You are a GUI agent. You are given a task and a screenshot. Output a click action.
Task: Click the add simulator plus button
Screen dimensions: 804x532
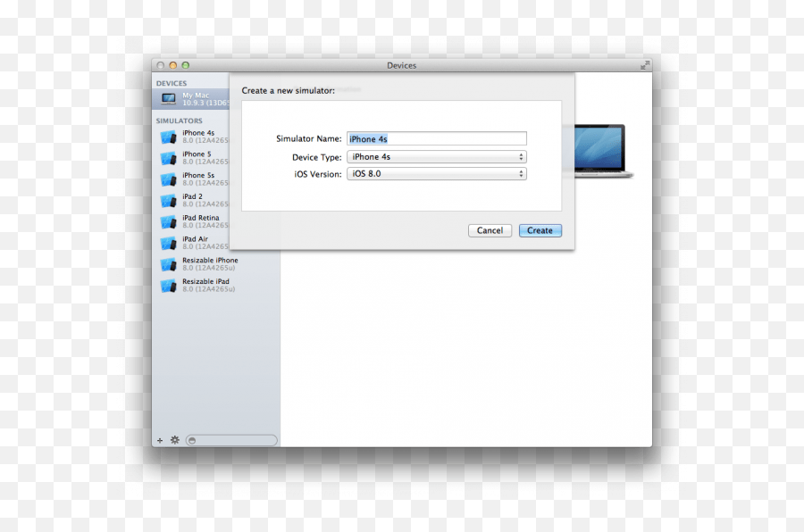[159, 439]
